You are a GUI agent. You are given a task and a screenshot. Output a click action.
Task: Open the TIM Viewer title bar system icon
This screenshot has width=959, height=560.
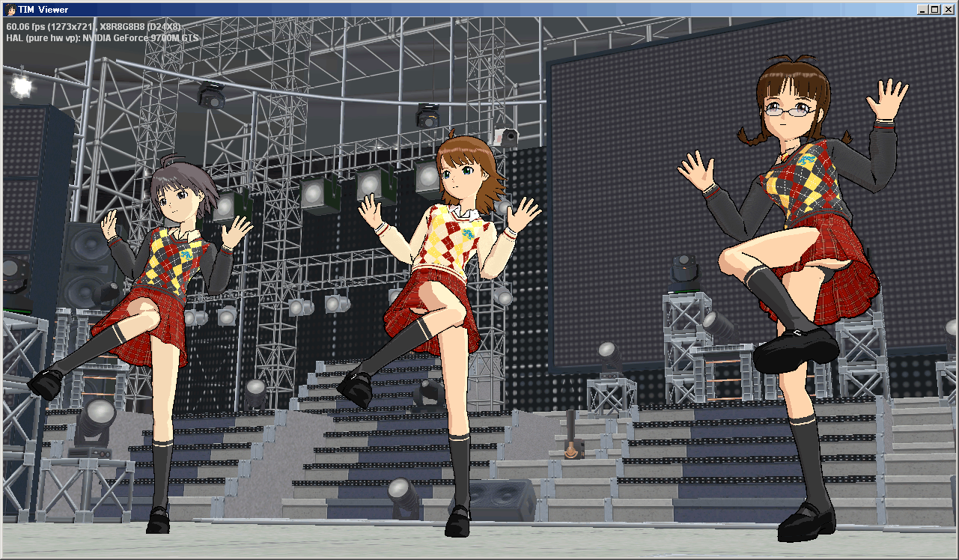click(x=10, y=10)
